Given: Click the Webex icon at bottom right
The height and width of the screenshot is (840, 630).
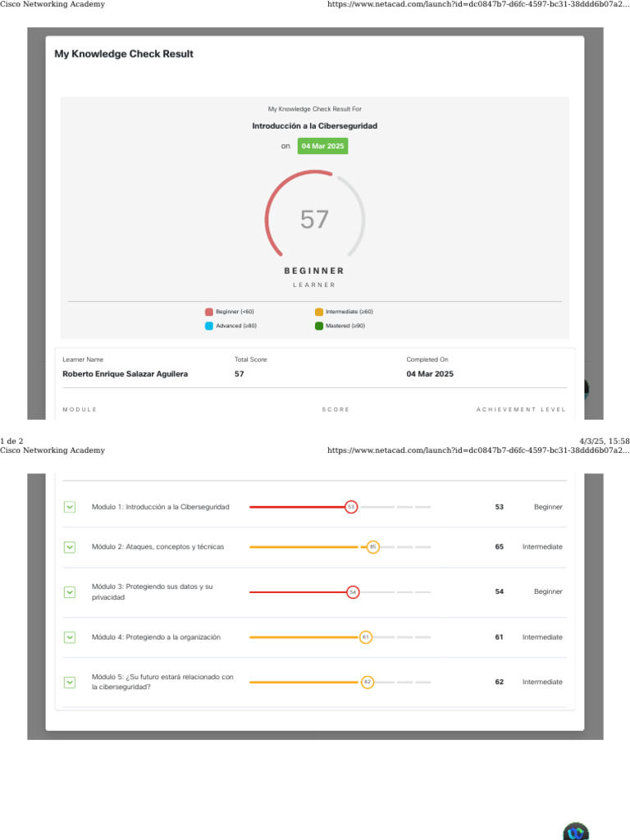Looking at the screenshot, I should click(576, 832).
